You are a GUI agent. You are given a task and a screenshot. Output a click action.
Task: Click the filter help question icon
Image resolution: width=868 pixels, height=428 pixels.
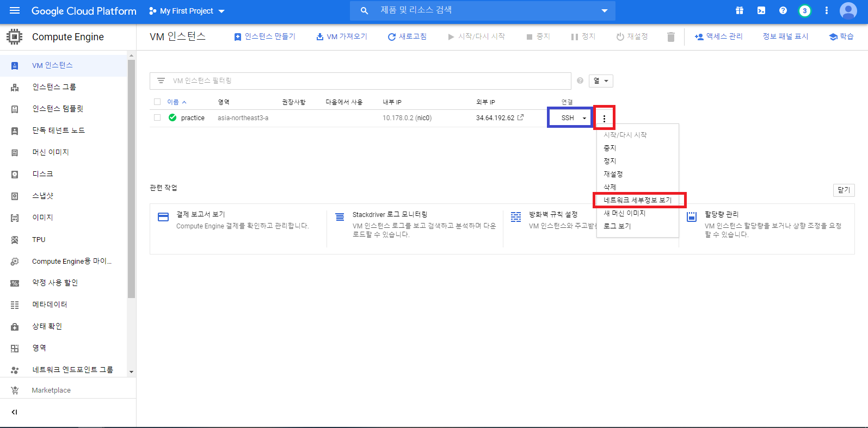[x=580, y=81]
